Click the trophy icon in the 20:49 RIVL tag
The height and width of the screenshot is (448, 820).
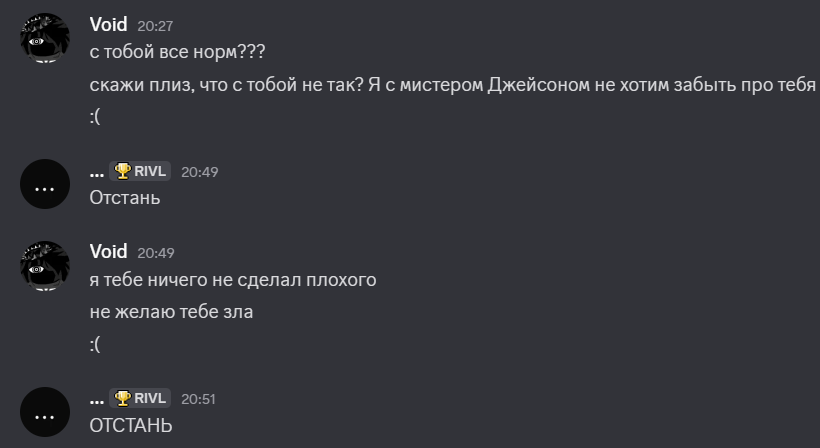click(x=122, y=171)
